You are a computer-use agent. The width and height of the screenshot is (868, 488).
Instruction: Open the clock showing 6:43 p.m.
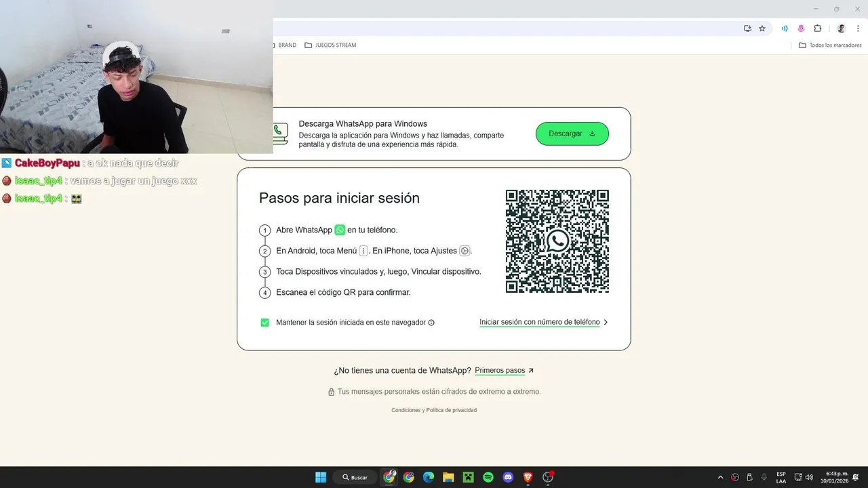[834, 477]
